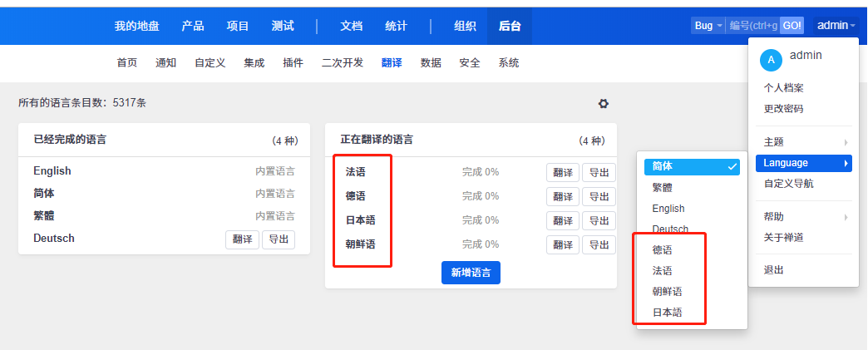This screenshot has height=350, width=868.
Task: Switch to the 集成 sub-tab
Action: point(254,63)
